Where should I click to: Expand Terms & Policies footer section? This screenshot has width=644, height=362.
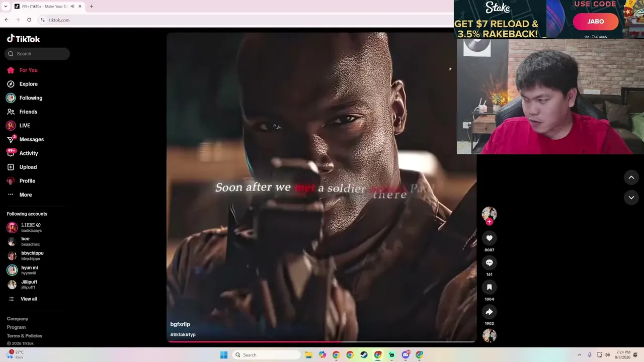tap(25, 336)
